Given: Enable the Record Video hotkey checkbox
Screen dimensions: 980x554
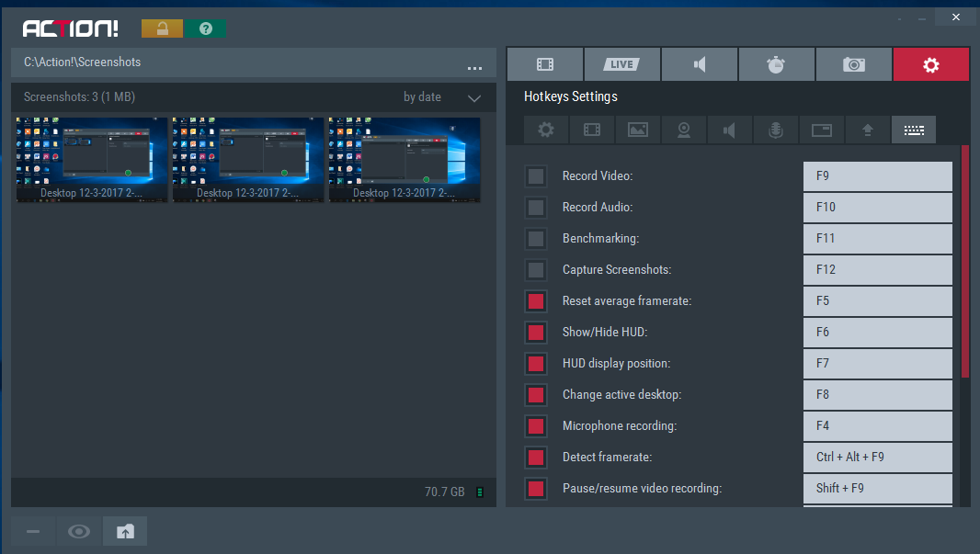Looking at the screenshot, I should [x=535, y=176].
